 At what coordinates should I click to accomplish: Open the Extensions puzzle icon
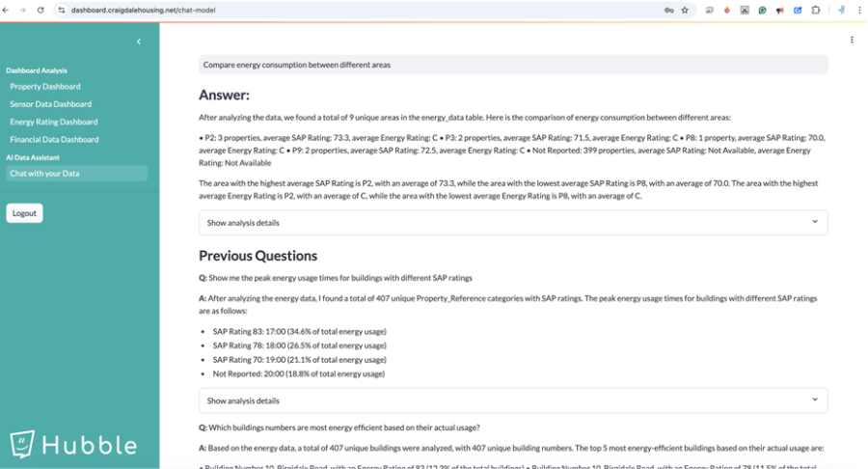tap(815, 10)
